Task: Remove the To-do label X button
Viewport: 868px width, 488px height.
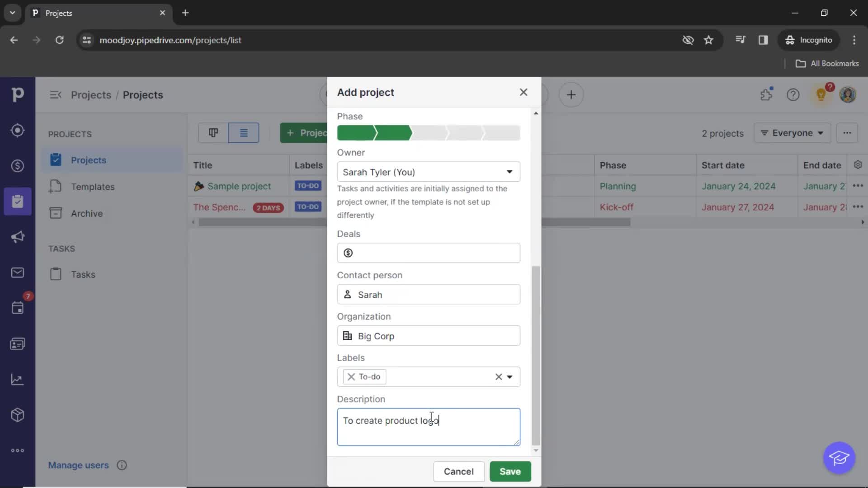Action: (x=351, y=376)
